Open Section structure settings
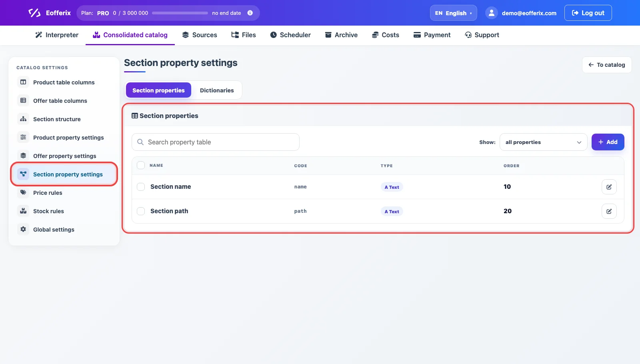Image resolution: width=640 pixels, height=364 pixels. pyautogui.click(x=64, y=119)
